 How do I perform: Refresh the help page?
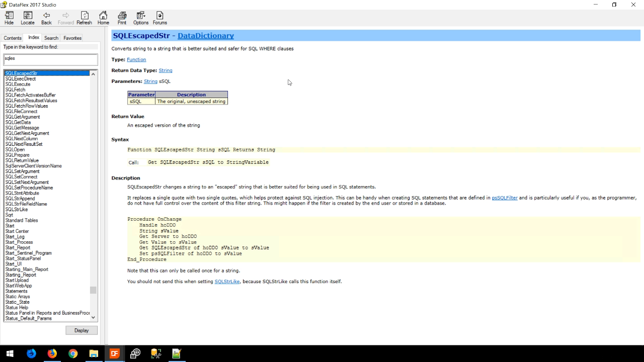(x=85, y=18)
